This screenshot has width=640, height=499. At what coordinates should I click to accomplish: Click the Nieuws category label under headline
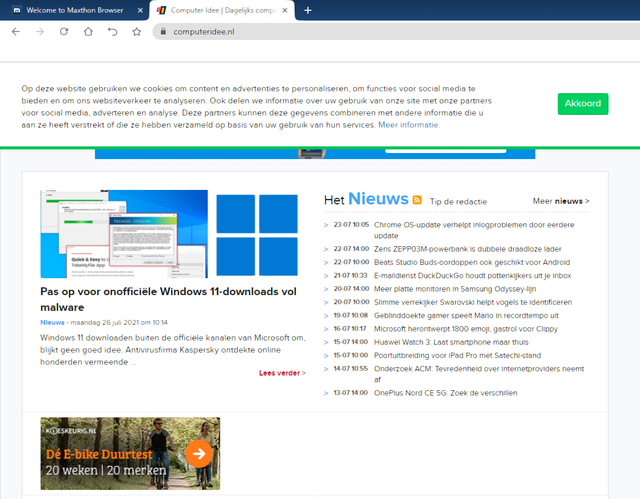(x=52, y=322)
